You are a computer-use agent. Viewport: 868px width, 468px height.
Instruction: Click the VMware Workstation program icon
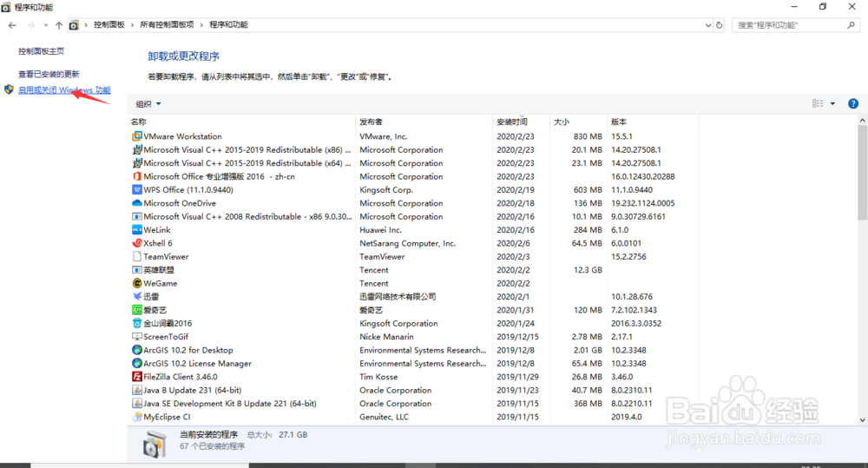coord(137,136)
